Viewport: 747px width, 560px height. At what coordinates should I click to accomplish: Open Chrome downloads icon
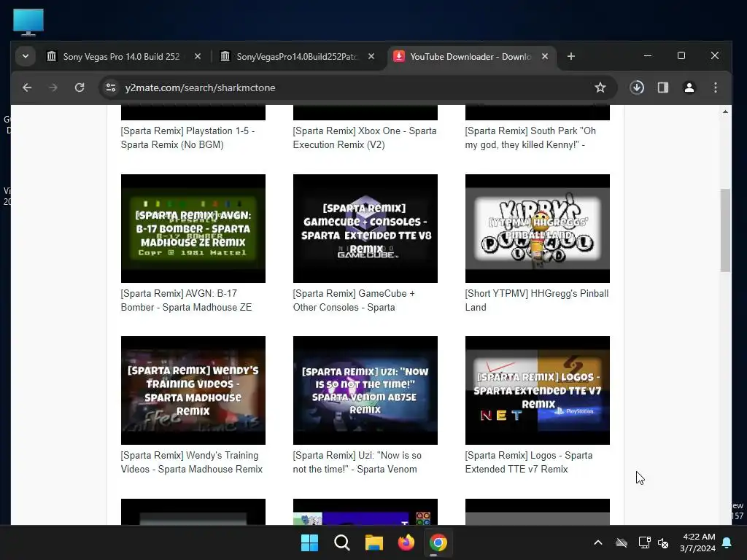pyautogui.click(x=637, y=87)
